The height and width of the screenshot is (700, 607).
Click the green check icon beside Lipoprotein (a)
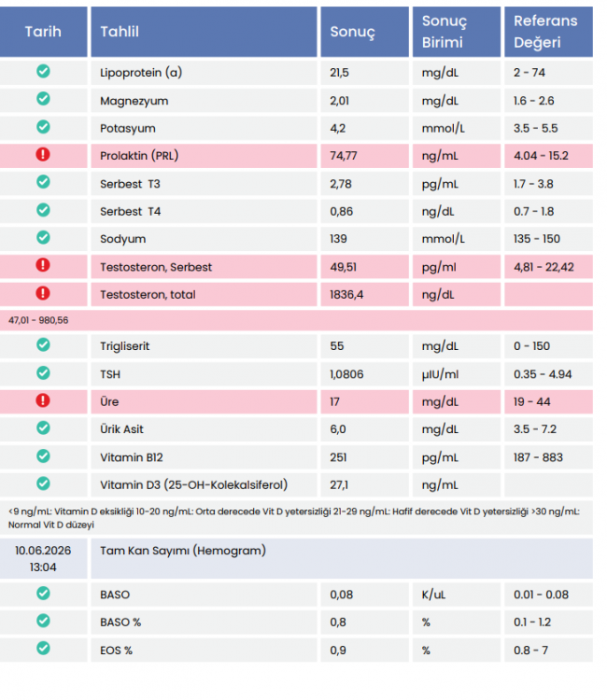coord(43,71)
